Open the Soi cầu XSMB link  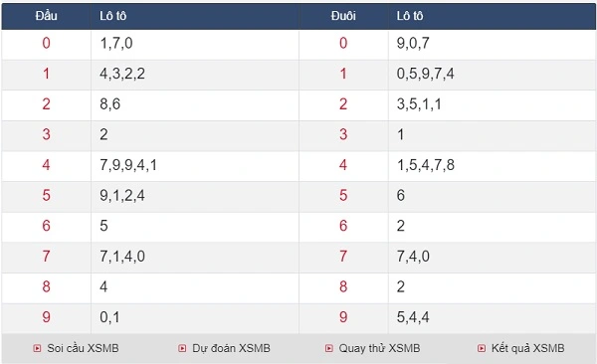pos(83,348)
